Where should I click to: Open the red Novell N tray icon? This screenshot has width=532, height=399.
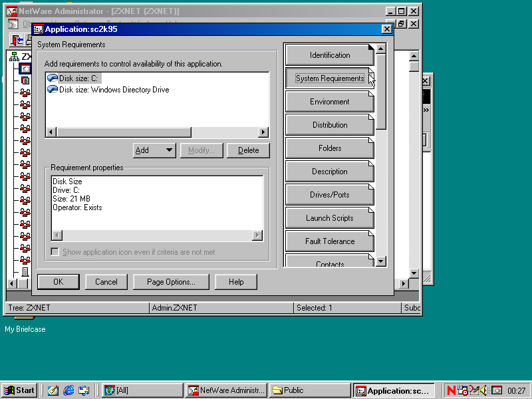pos(452,390)
